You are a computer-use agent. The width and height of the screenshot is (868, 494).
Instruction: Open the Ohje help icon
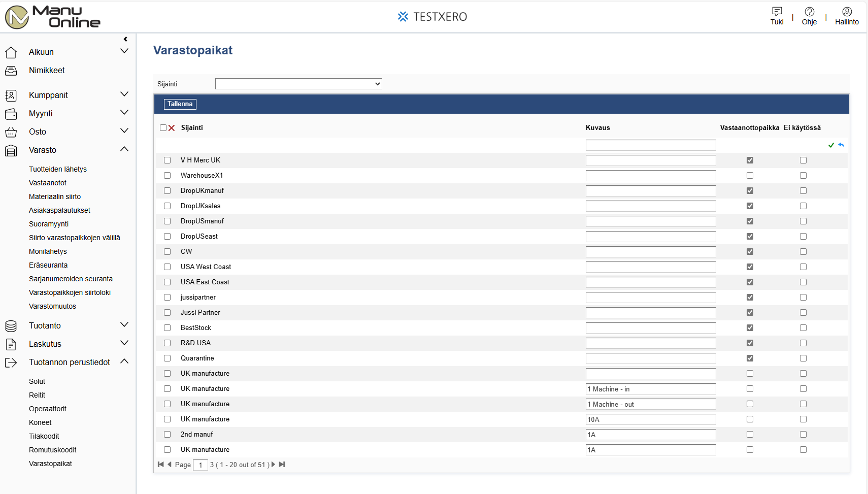click(x=810, y=12)
